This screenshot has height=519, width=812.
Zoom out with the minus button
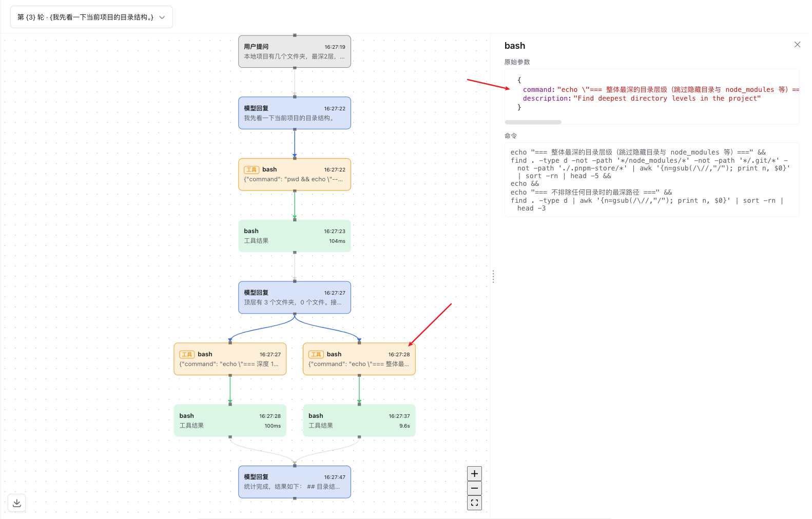(x=474, y=488)
